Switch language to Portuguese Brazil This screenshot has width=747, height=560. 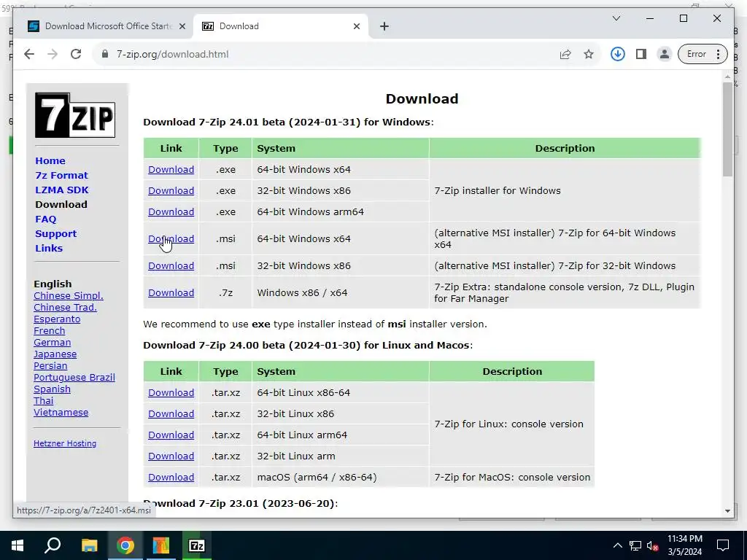pyautogui.click(x=74, y=378)
